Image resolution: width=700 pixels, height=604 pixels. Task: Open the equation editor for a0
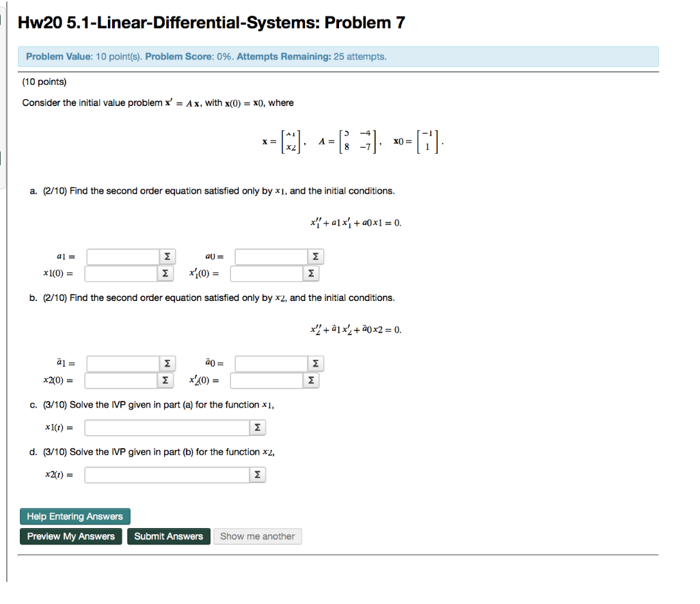[315, 256]
